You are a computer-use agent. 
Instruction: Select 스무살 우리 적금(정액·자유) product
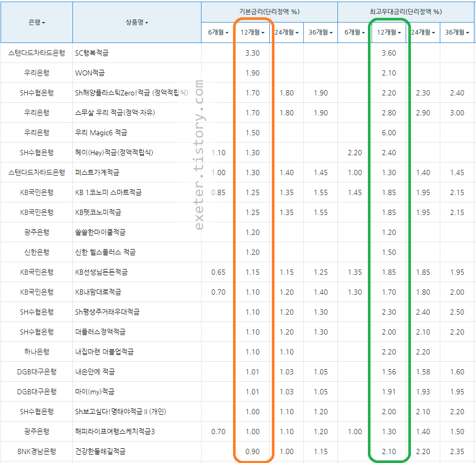click(x=115, y=113)
